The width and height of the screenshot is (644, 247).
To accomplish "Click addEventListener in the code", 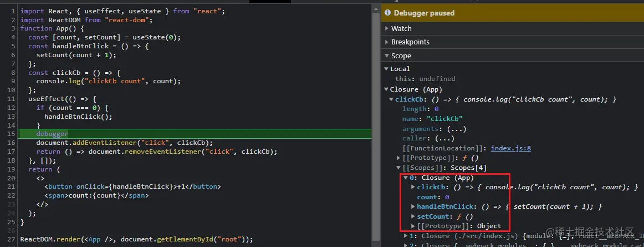I will pyautogui.click(x=104, y=143).
